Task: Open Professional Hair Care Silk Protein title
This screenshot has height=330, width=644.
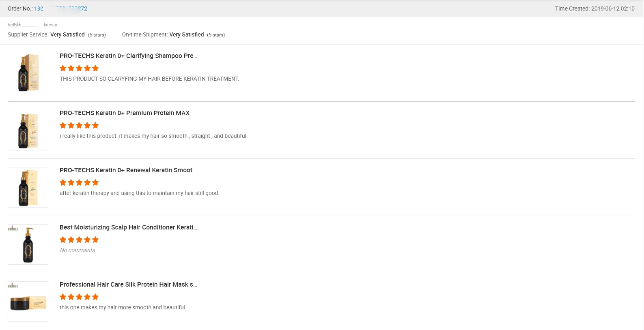Action: click(128, 285)
